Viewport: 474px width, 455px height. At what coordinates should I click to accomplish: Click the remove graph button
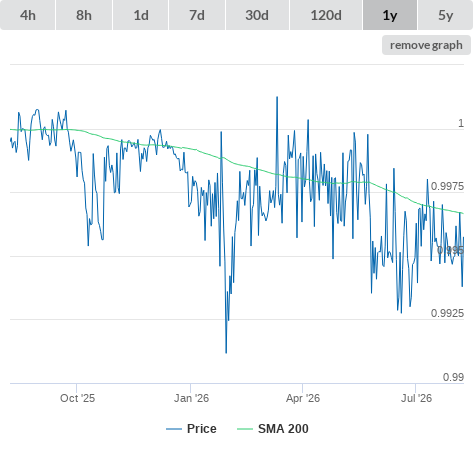click(426, 45)
